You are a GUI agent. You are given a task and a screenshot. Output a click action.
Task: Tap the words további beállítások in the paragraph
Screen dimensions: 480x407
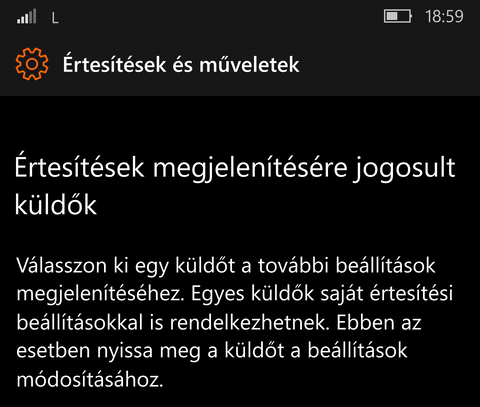(347, 266)
